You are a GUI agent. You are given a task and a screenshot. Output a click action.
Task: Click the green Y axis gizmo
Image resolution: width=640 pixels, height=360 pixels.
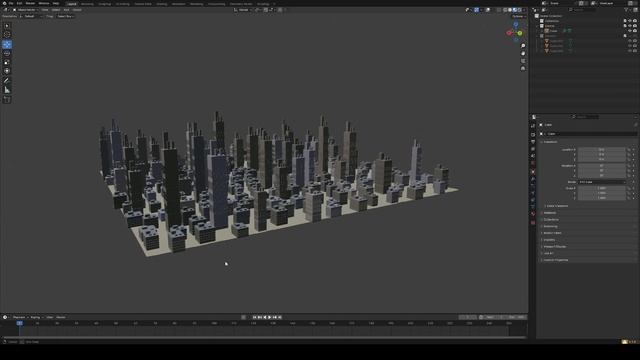click(520, 33)
